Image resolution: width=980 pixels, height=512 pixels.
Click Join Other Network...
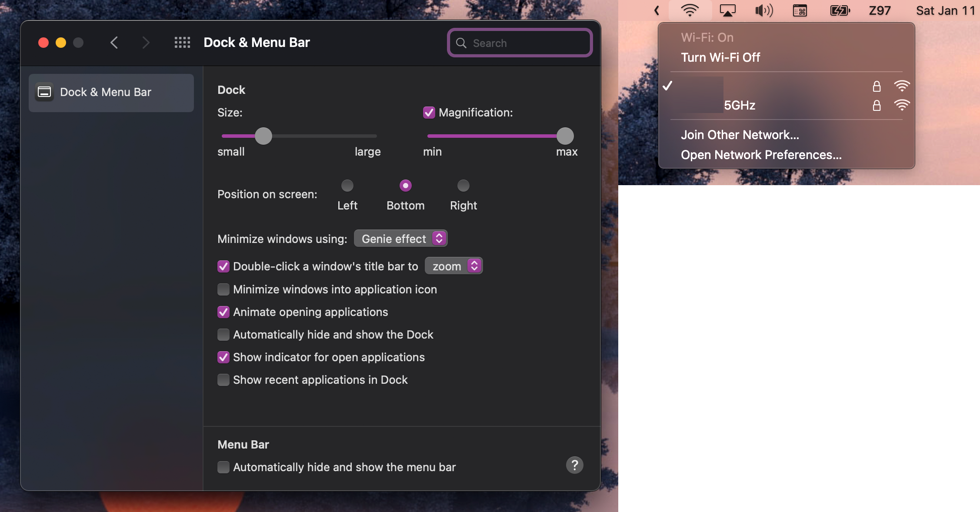pos(740,135)
